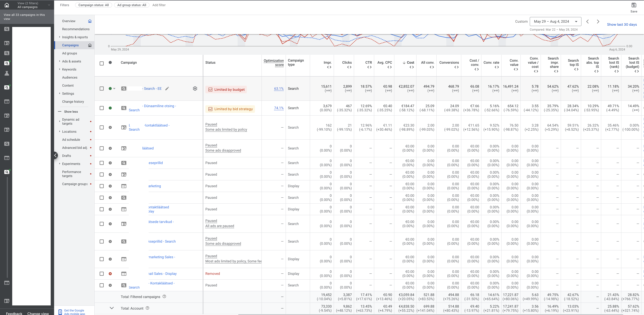Tick checkbox for Kontaktläätsed paused campaign
The height and width of the screenshot is (315, 644).
102,127
